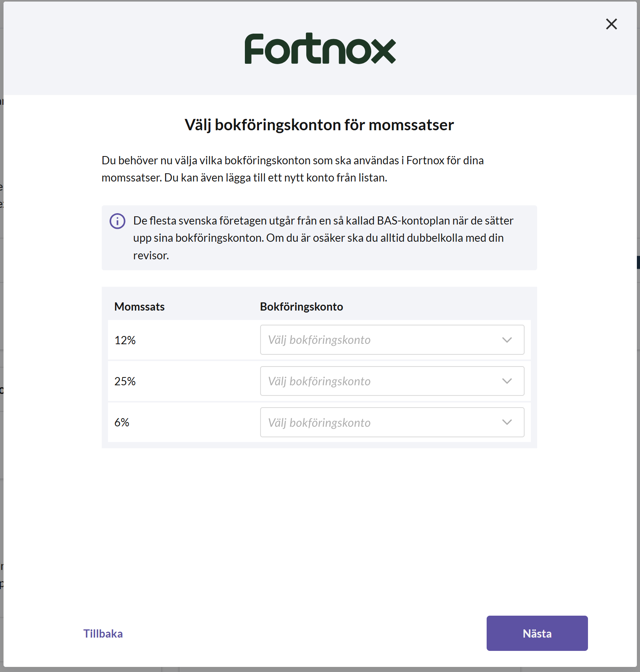Click the info icon in the BAS-kontoplan note
This screenshot has width=640, height=672.
coord(117,221)
